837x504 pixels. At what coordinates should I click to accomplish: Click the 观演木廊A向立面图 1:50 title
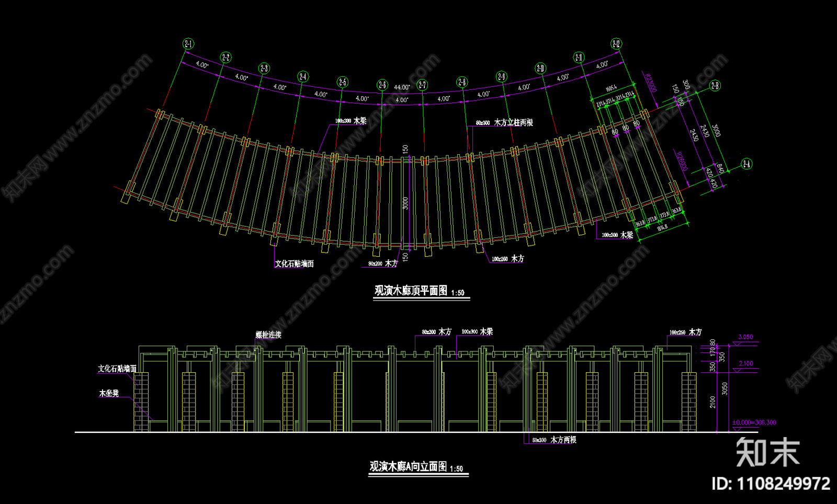point(417,467)
